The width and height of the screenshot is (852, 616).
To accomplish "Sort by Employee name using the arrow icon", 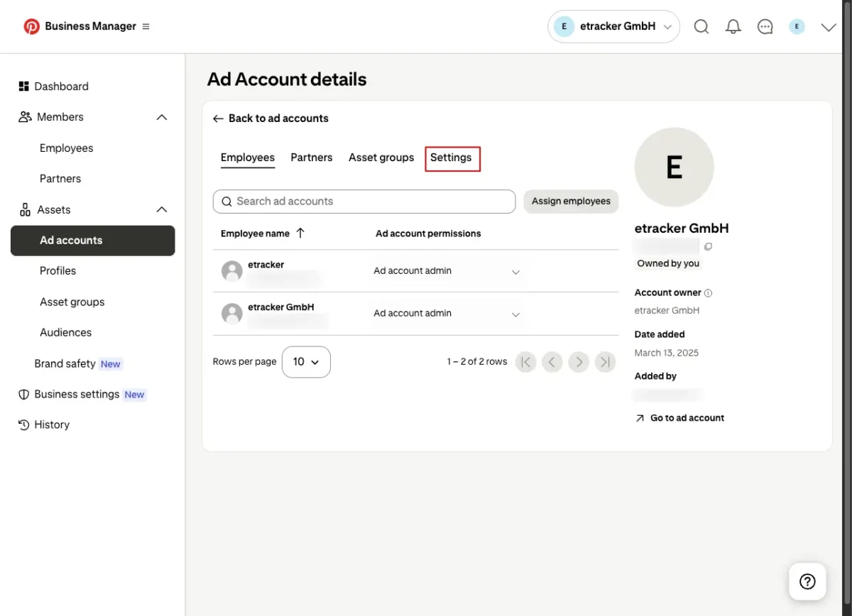I will tap(300, 233).
